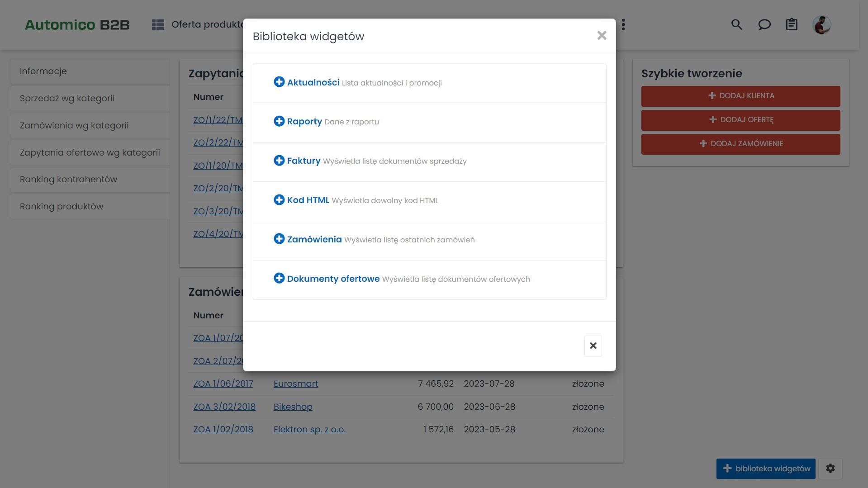
Task: Close dialog using the footer X button
Action: pos(593,346)
